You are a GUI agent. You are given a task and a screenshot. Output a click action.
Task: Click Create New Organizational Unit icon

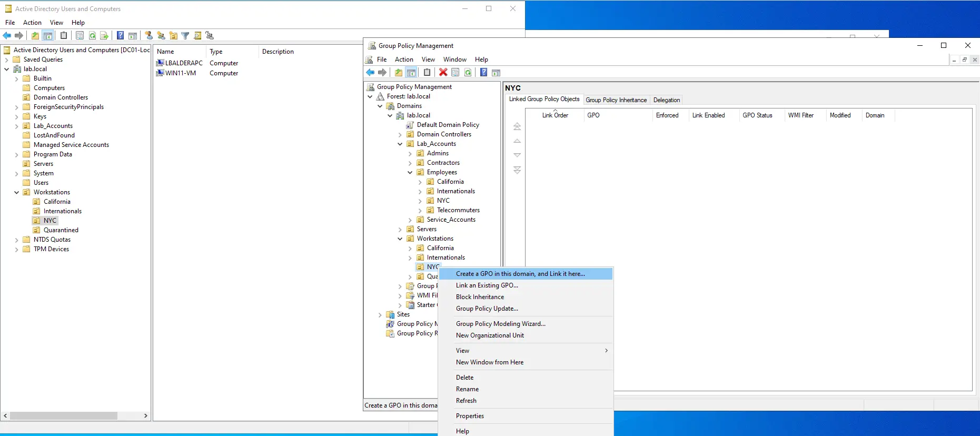tap(173, 36)
